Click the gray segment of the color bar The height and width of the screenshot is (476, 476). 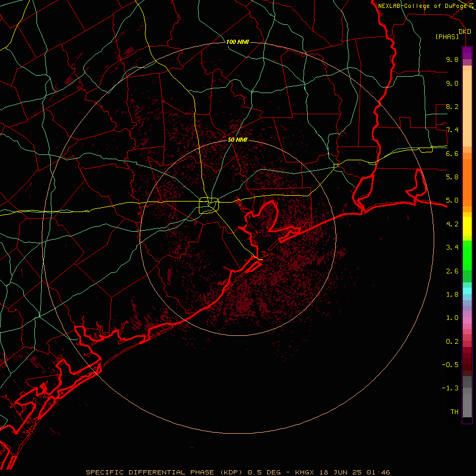(467, 397)
